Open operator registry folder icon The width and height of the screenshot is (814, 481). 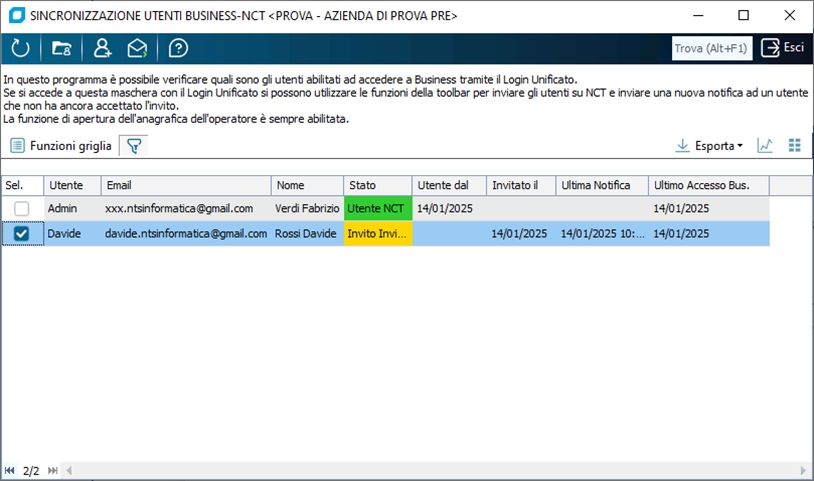click(x=61, y=48)
